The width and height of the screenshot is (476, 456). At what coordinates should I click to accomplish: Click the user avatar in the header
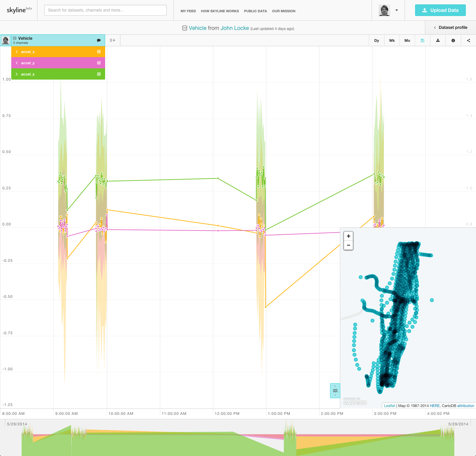click(384, 10)
